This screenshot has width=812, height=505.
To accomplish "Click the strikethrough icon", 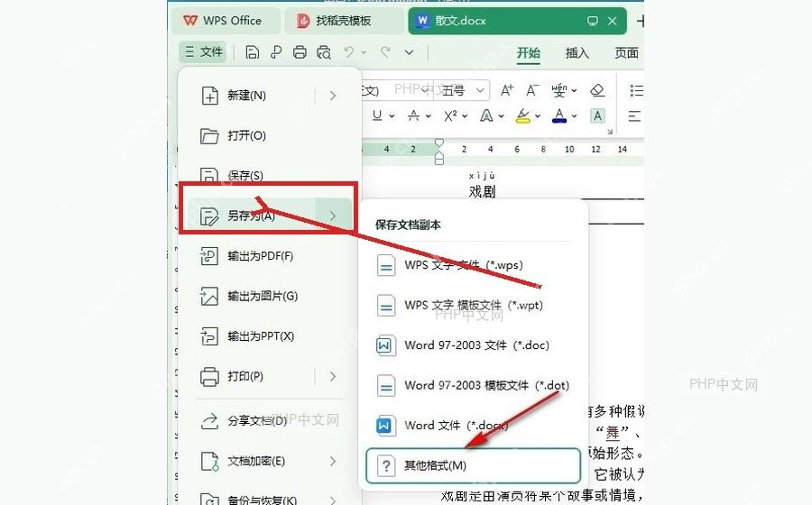I will coord(413,116).
